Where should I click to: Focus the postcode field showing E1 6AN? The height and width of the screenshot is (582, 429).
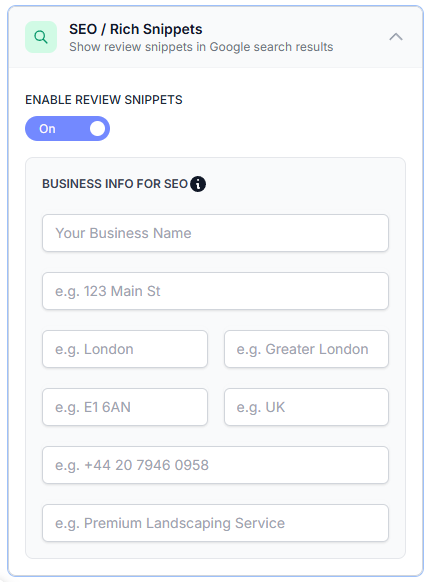coord(125,407)
